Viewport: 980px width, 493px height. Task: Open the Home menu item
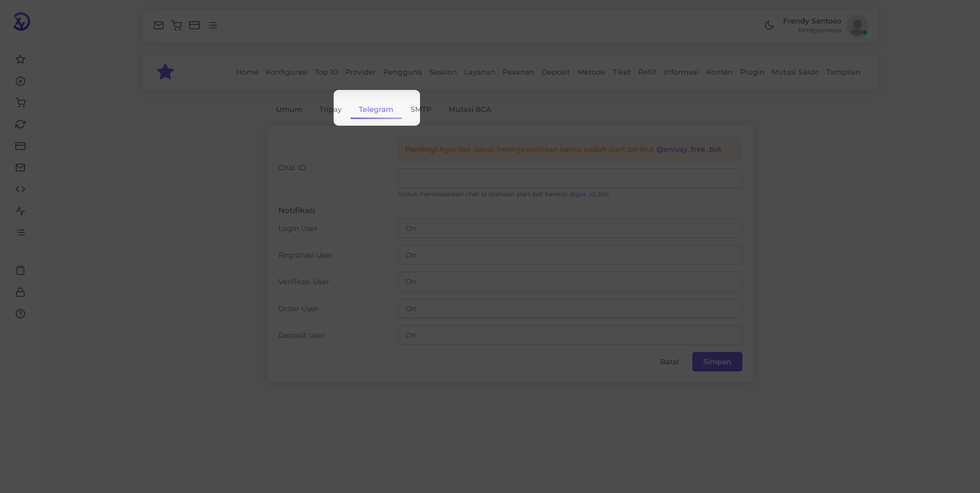[x=247, y=72]
